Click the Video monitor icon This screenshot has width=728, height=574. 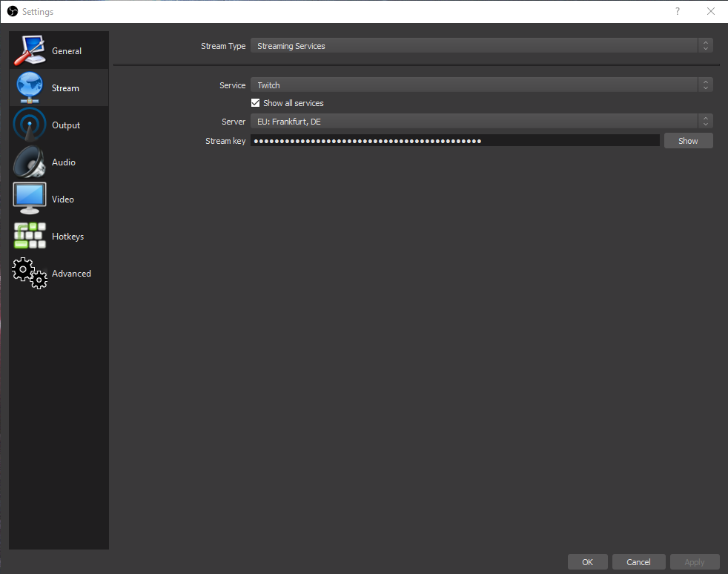coord(30,198)
